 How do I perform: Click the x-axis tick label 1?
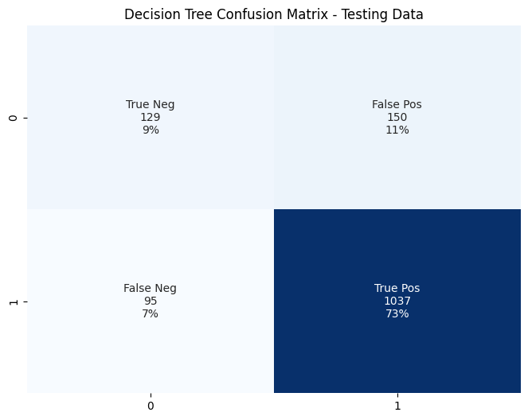[397, 406]
